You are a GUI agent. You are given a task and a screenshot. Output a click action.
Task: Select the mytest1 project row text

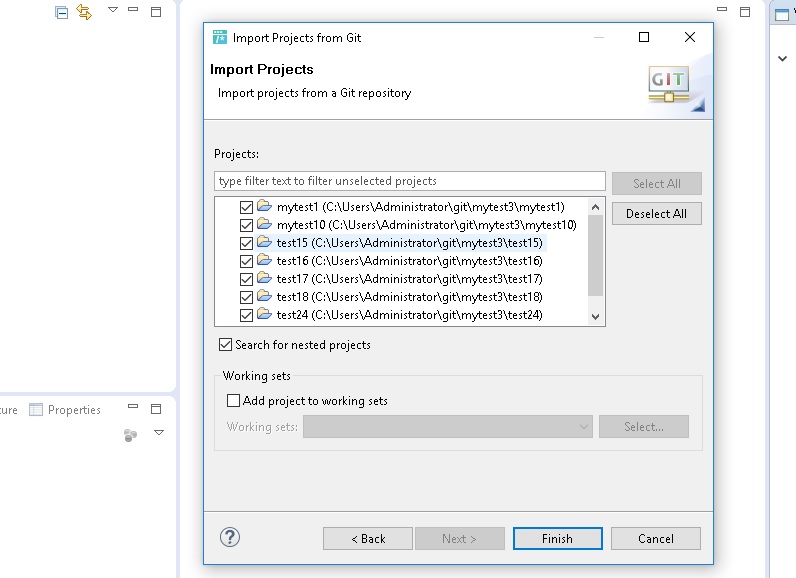point(420,207)
